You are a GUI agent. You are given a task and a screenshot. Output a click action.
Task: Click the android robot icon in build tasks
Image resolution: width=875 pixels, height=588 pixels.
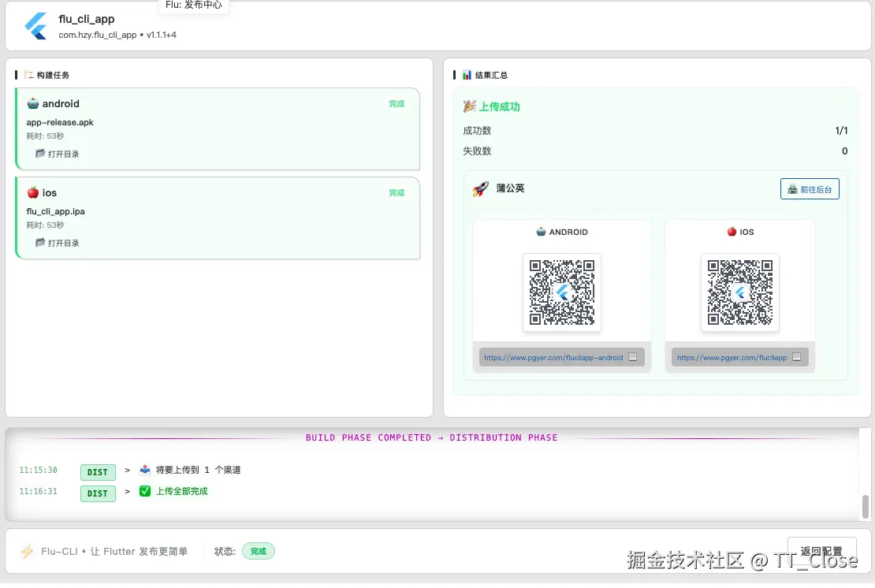point(33,103)
